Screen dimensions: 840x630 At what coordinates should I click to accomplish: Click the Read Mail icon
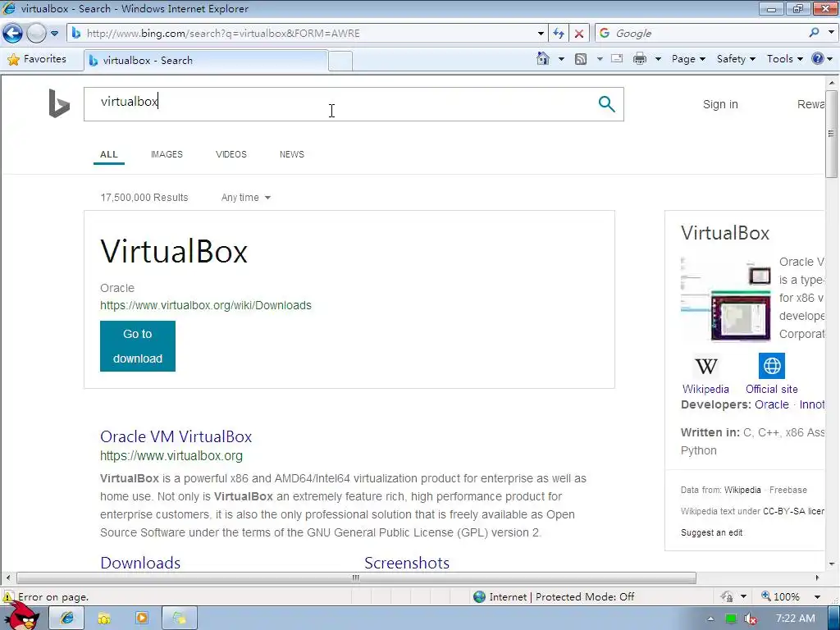pos(617,58)
